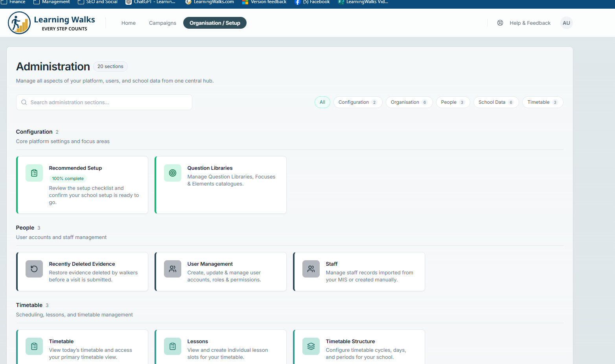615x364 pixels.
Task: Filter by Timetable chip
Action: click(x=543, y=102)
